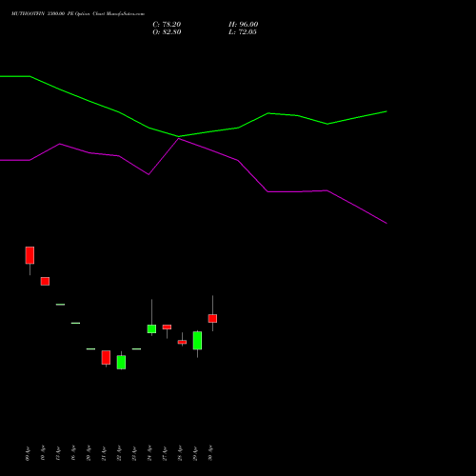Click the 22 Apr date label

pos(119,453)
